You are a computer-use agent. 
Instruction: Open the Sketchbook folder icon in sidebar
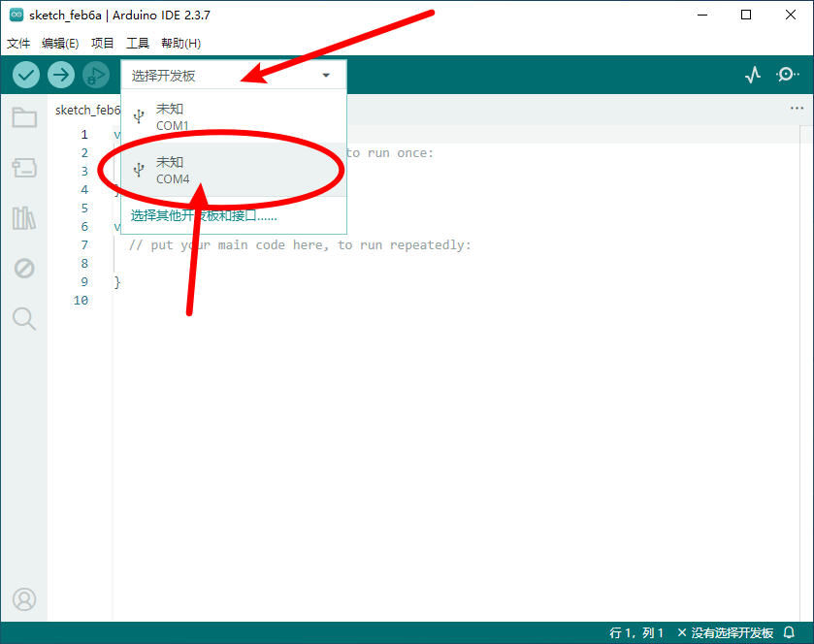coord(24,118)
